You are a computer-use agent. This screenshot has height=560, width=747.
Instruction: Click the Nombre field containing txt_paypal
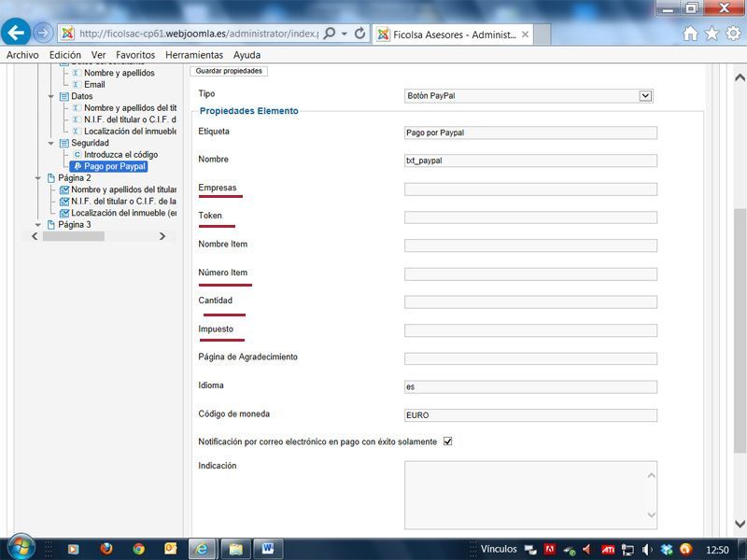[x=530, y=161]
